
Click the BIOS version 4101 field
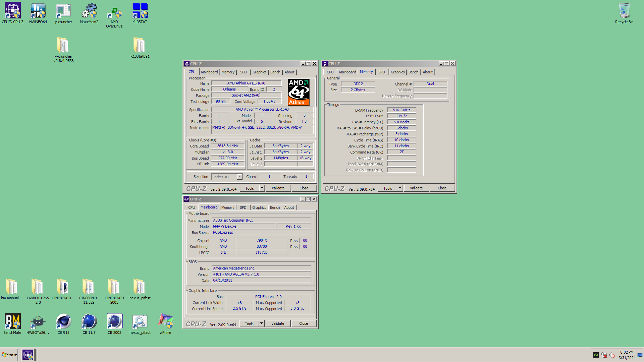[x=261, y=274]
